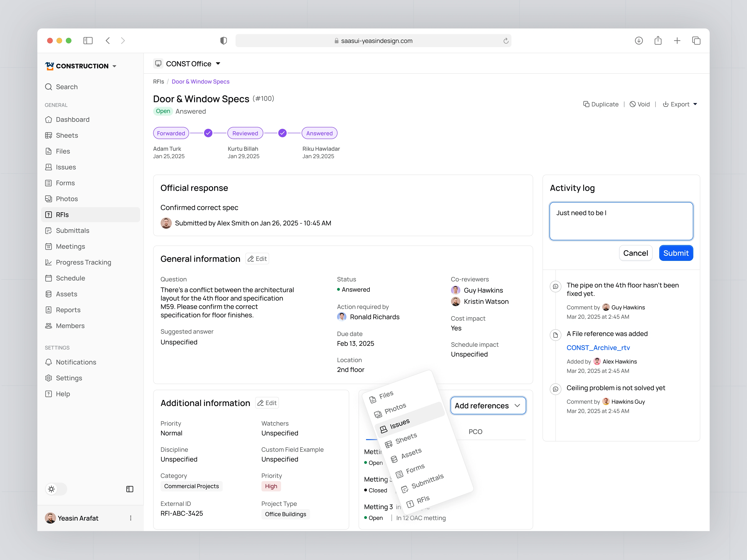Viewport: 747px width, 560px height.
Task: Click the High priority tag
Action: click(x=271, y=486)
